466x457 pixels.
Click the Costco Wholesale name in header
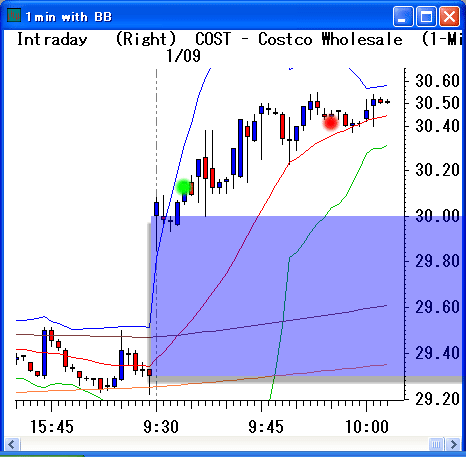[330, 40]
